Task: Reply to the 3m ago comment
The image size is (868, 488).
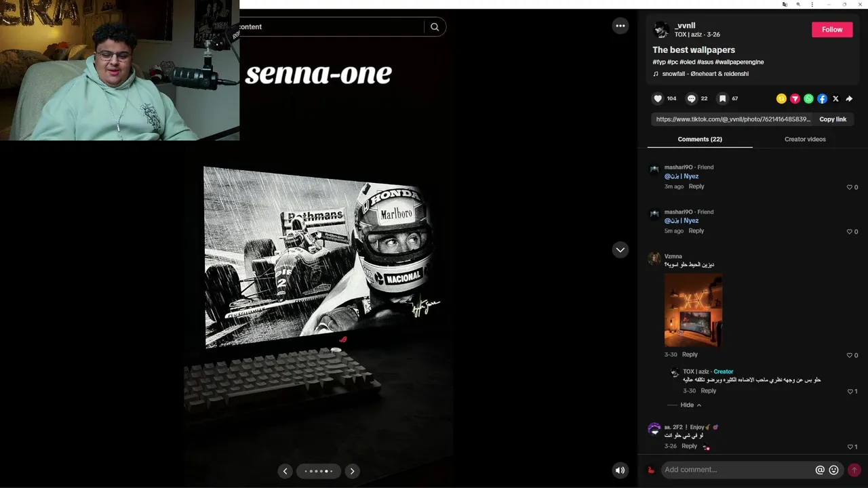Action: point(696,186)
